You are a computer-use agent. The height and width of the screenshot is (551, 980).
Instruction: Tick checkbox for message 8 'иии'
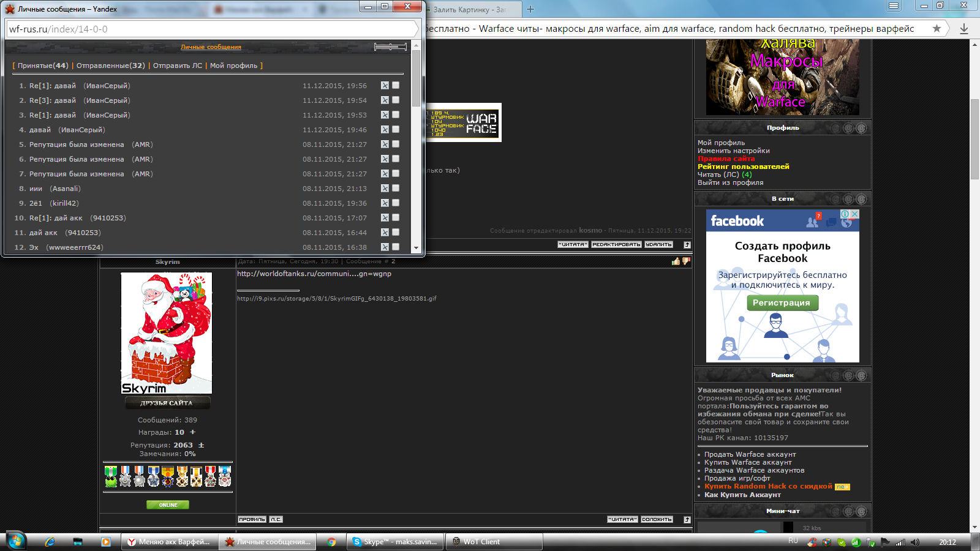[x=396, y=189]
